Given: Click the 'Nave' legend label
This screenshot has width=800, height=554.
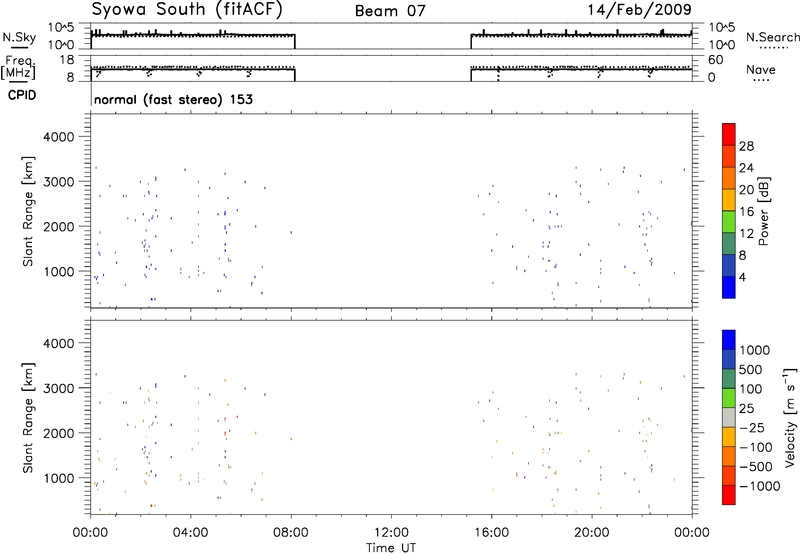Looking at the screenshot, I should (x=761, y=69).
